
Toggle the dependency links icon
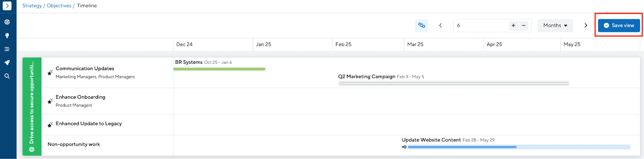click(x=421, y=25)
